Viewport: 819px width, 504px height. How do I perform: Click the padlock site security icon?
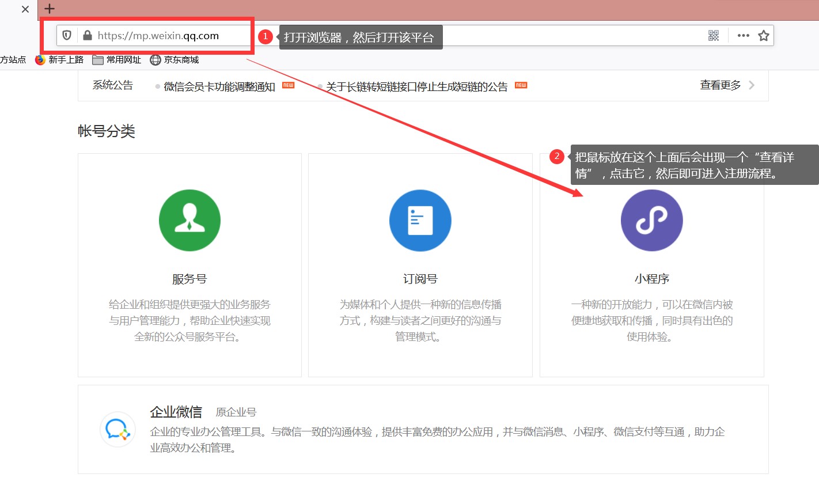coord(88,35)
